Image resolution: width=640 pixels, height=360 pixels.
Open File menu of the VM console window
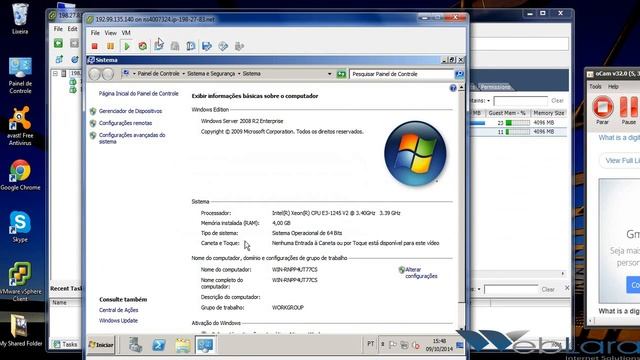pyautogui.click(x=95, y=33)
